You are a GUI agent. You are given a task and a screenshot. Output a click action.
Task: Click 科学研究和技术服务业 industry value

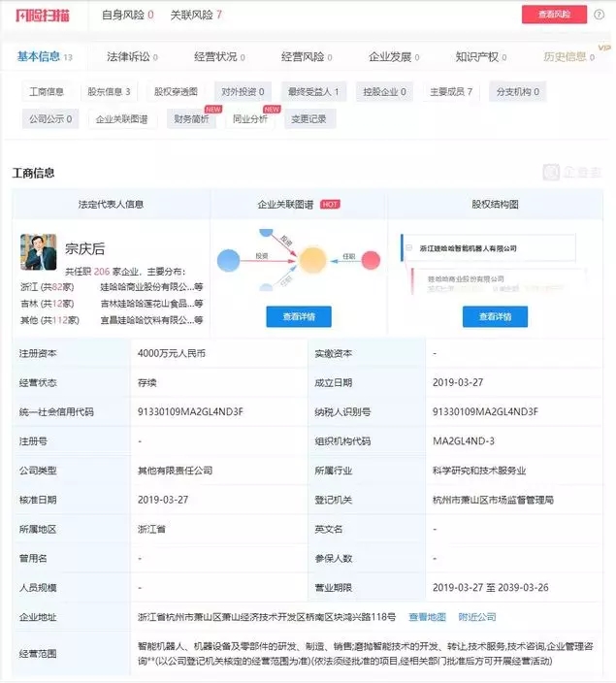(479, 471)
